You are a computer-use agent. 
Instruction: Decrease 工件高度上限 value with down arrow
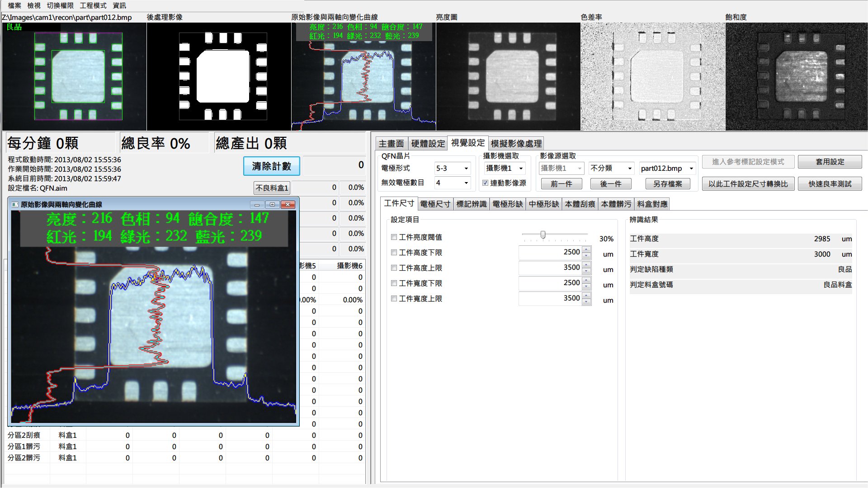[586, 271]
